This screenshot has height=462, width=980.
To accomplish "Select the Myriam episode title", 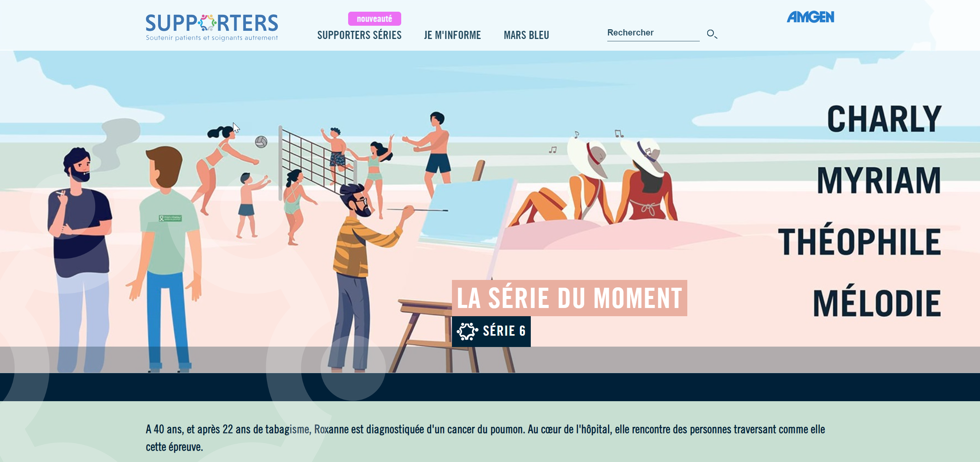I will (x=879, y=180).
